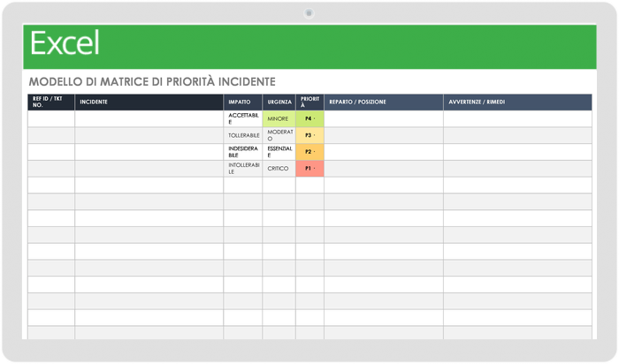Viewport: 619px width, 364px height.
Task: Select the red P1 priority cell
Action: pos(309,169)
